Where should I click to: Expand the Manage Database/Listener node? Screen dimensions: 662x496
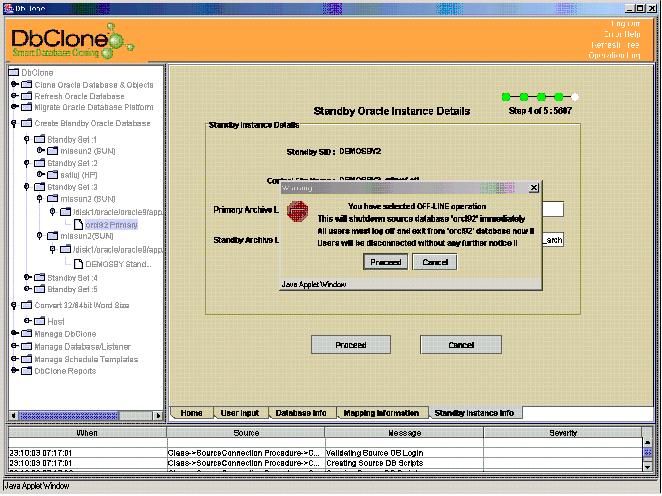point(14,346)
